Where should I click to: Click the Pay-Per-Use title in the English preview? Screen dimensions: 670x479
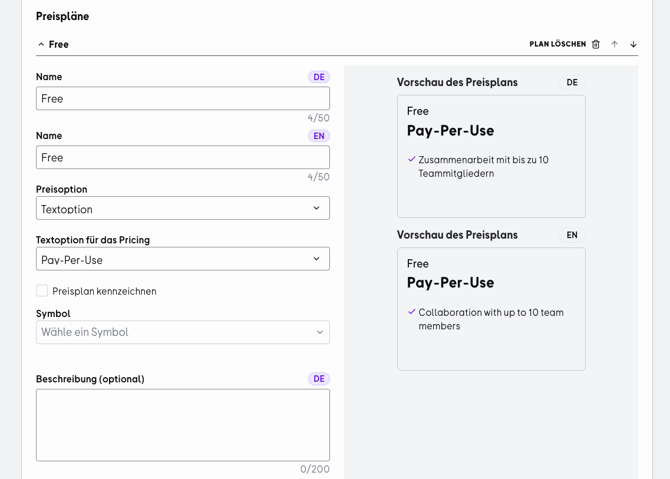tap(450, 283)
